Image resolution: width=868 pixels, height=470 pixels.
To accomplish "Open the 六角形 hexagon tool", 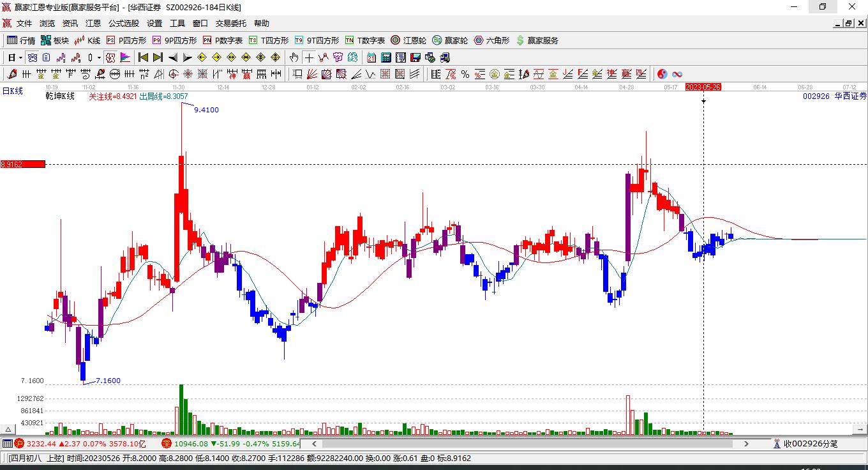I will tap(491, 40).
